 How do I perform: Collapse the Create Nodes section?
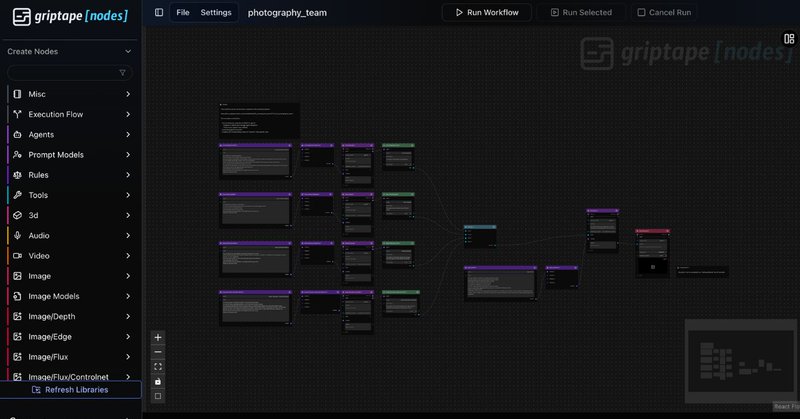[x=128, y=52]
